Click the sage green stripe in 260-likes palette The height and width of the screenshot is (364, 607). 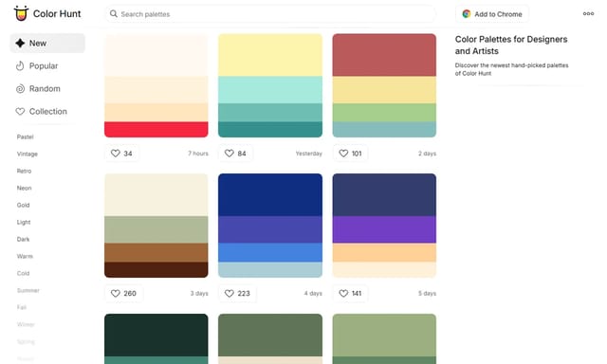coord(156,229)
